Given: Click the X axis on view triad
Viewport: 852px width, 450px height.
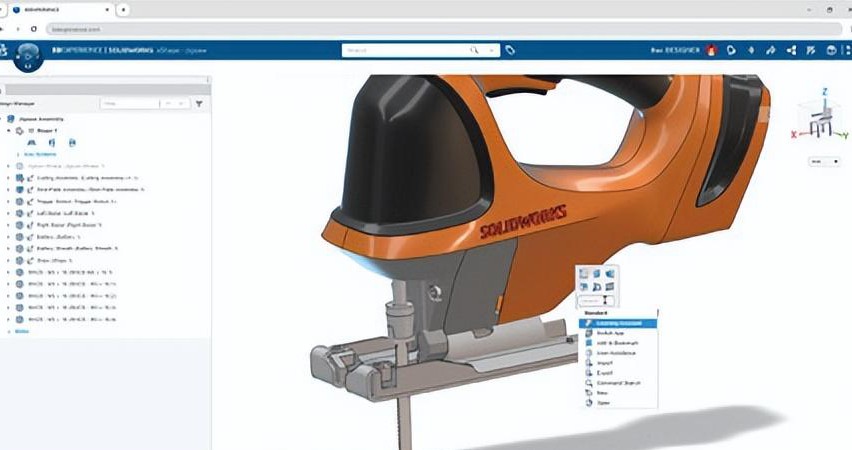Looking at the screenshot, I should 793,134.
